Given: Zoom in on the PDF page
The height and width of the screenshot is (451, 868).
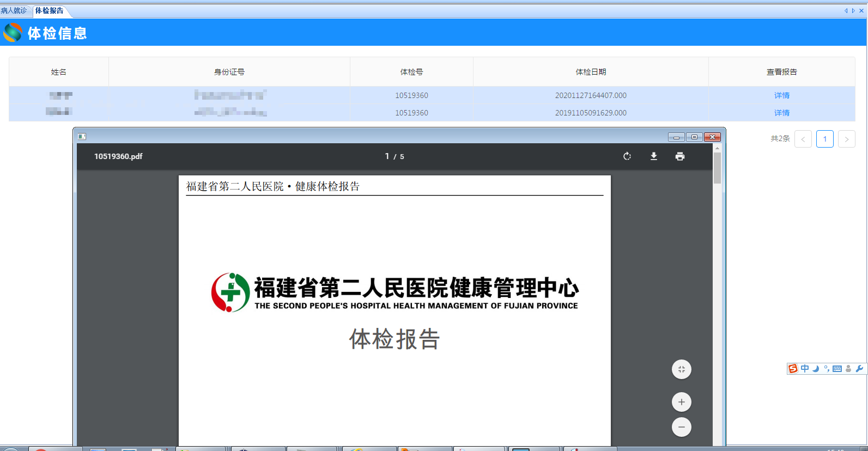Looking at the screenshot, I should click(682, 402).
